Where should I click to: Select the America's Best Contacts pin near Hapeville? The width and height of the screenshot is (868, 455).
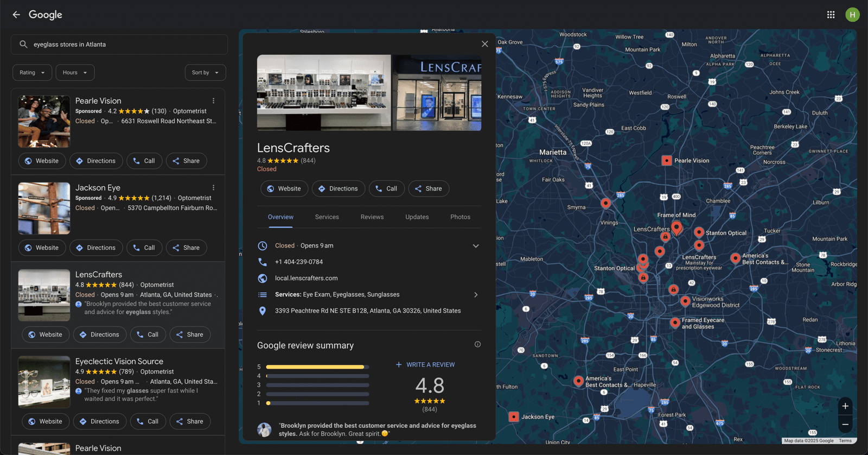[578, 381]
